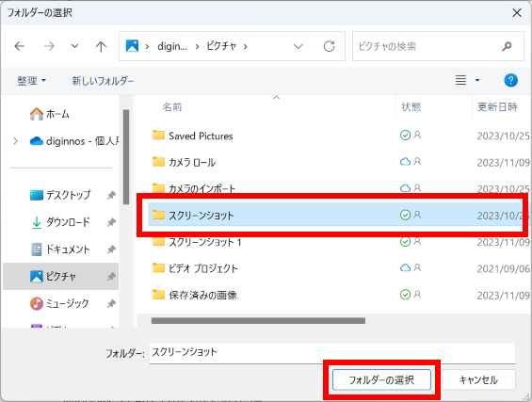Unpin デスクトップ using its pin icon
The height and width of the screenshot is (402, 532).
pyautogui.click(x=111, y=195)
